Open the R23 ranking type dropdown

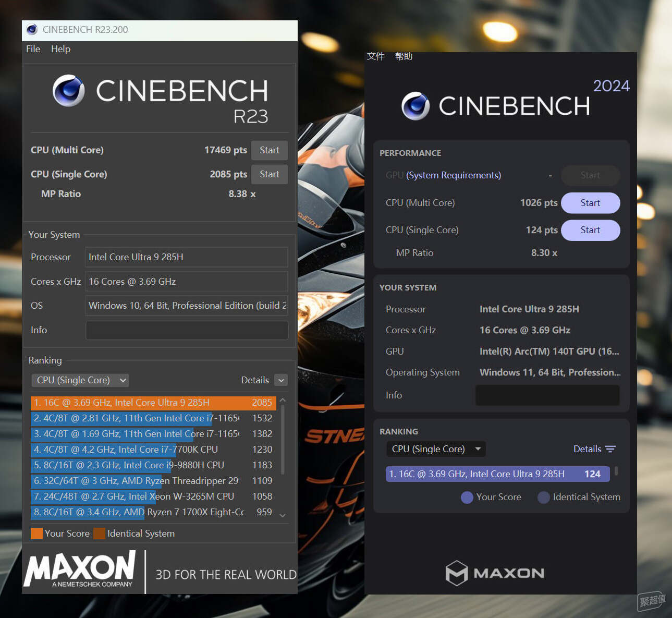pyautogui.click(x=80, y=380)
